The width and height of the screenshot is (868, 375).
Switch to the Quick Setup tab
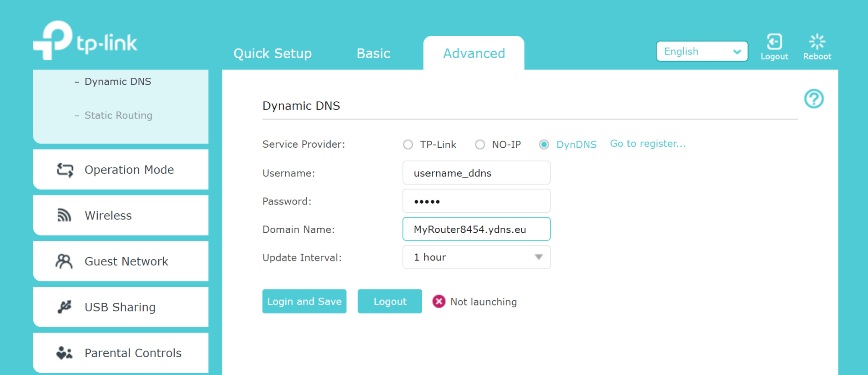[x=273, y=53]
